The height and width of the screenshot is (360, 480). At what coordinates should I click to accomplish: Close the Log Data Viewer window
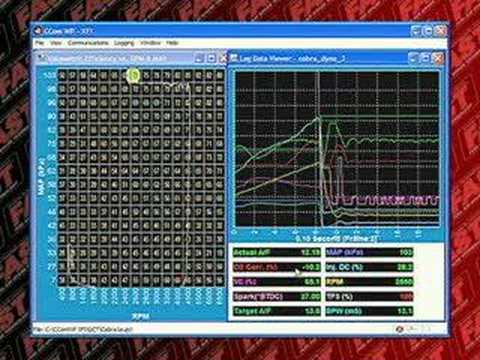click(x=438, y=58)
